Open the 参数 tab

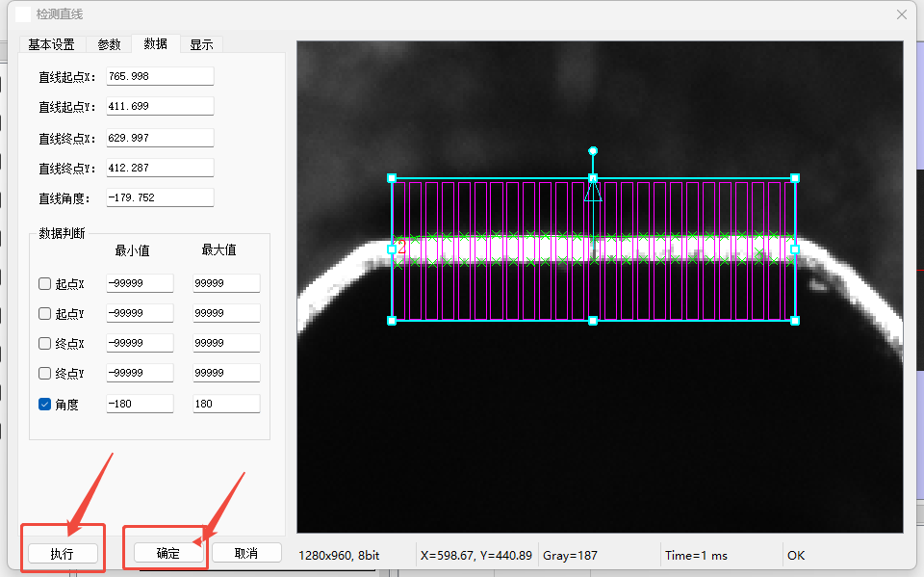[109, 44]
